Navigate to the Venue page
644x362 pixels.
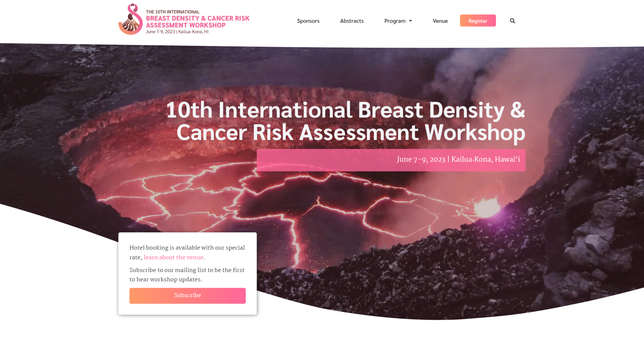(440, 21)
